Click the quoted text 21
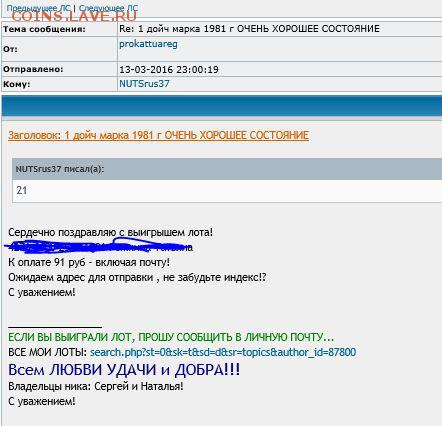This screenshot has height=426, width=442. click(x=22, y=190)
